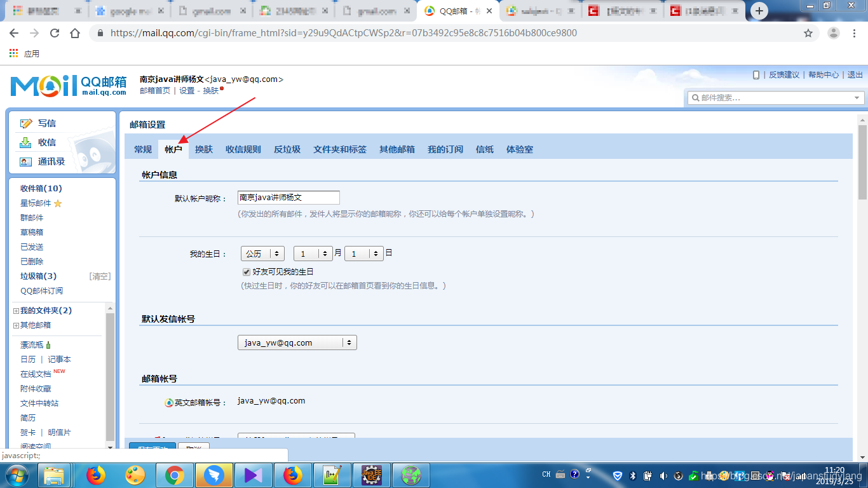
Task: Switch to the 换肤 settings tab
Action: coord(204,149)
